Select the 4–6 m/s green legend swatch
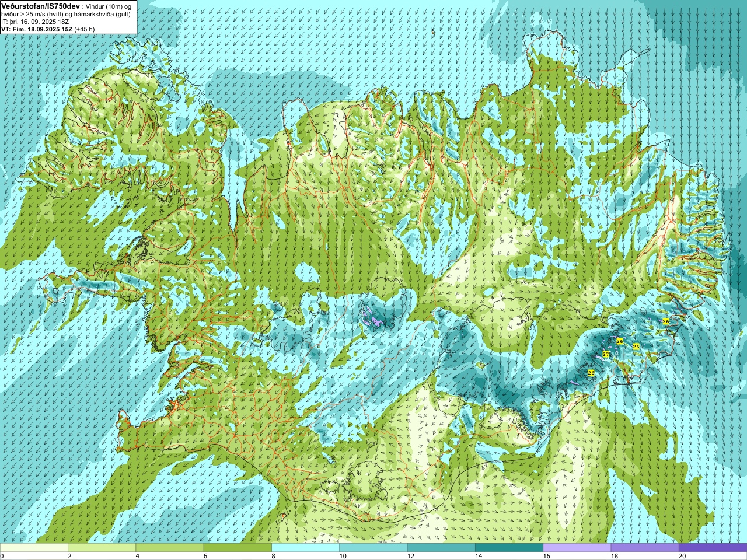The width and height of the screenshot is (747, 560). 169,548
